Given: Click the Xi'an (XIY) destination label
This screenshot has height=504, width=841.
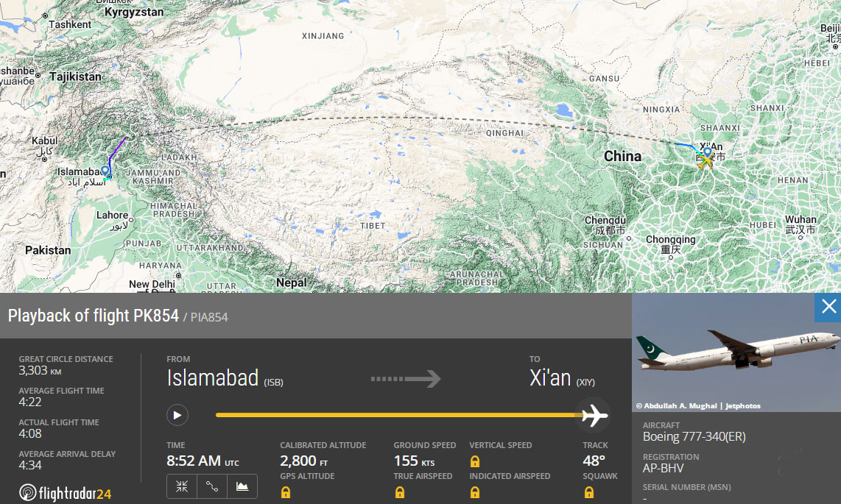Looking at the screenshot, I should click(562, 378).
